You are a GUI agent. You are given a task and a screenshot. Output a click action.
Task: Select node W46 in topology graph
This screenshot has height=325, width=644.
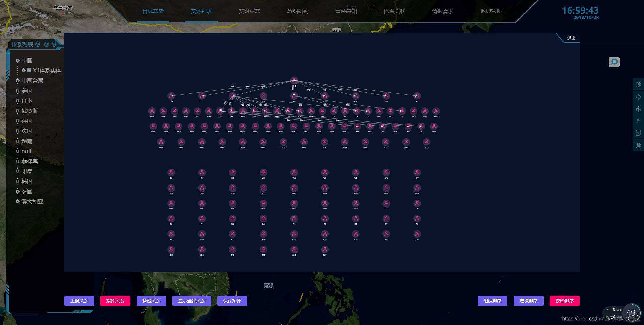coord(152,111)
